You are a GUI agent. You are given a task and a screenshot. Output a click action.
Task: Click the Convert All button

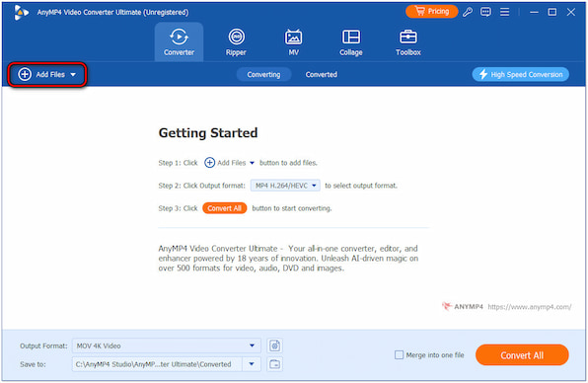522,354
